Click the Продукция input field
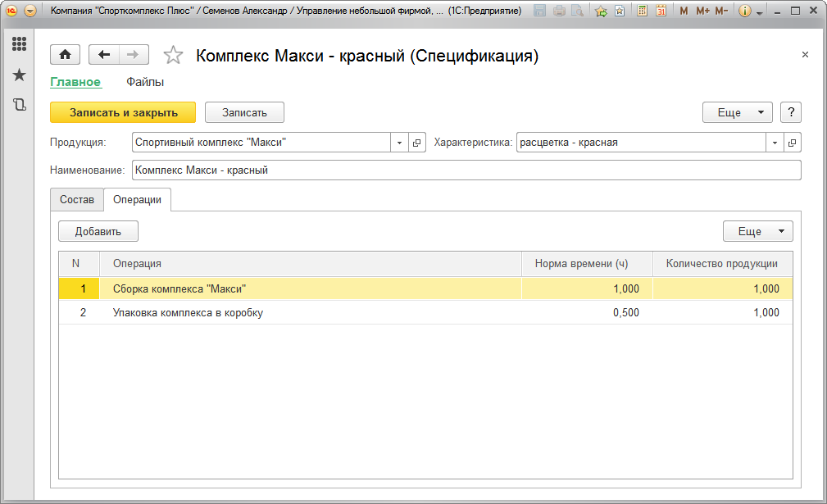Screen dimensions: 827x504 pyautogui.click(x=261, y=143)
